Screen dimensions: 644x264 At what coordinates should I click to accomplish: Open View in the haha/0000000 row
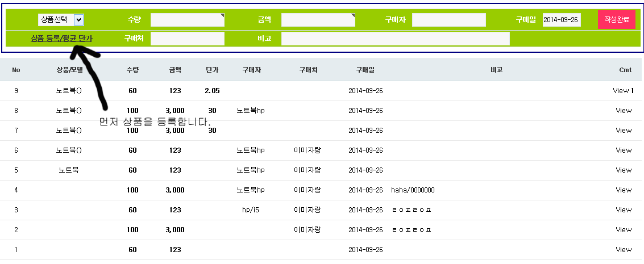624,190
